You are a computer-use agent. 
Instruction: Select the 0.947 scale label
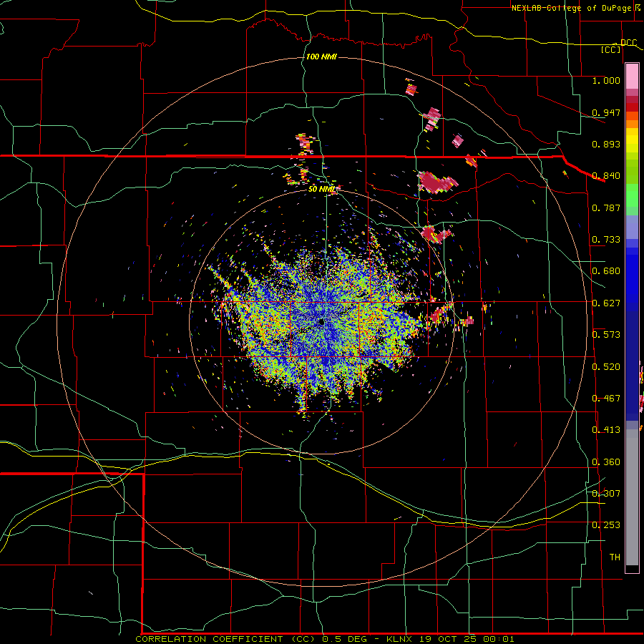click(x=606, y=112)
